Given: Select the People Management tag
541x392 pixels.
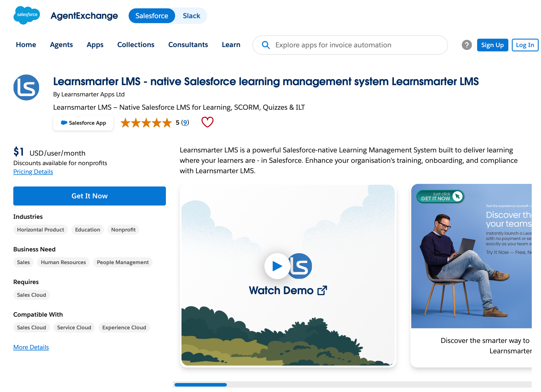Looking at the screenshot, I should tap(123, 262).
